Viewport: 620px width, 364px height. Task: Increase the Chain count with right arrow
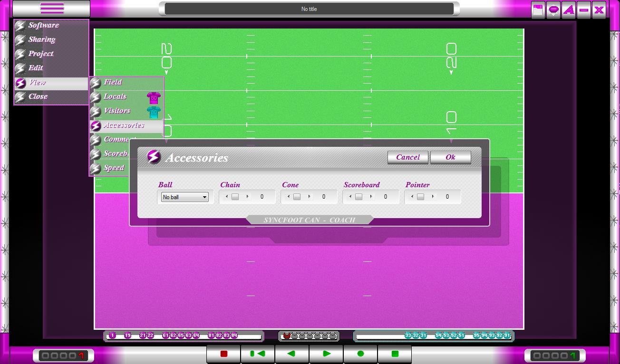pos(247,197)
